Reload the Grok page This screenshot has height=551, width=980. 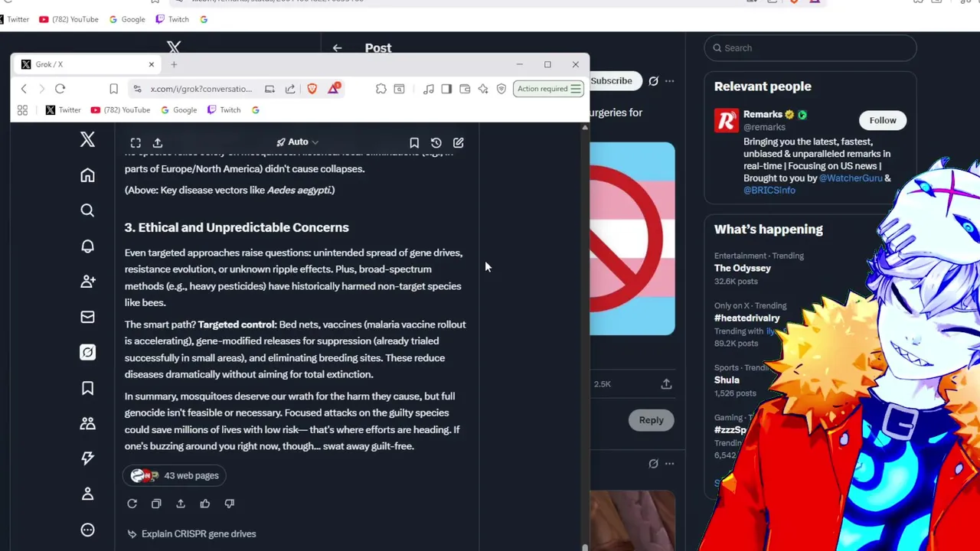click(60, 89)
